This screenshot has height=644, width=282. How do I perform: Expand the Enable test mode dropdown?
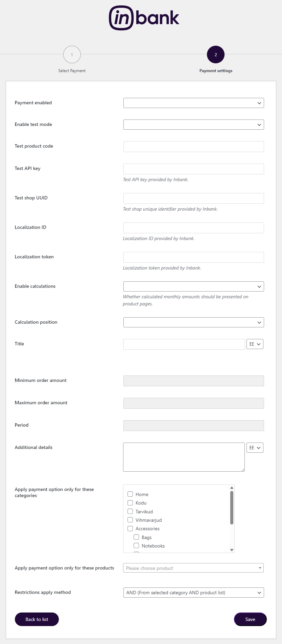pos(193,125)
